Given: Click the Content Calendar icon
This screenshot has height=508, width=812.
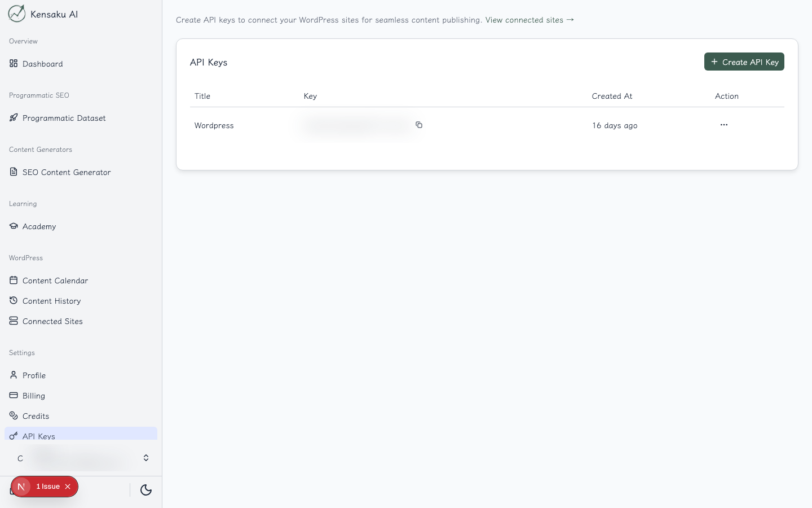Looking at the screenshot, I should tap(14, 280).
